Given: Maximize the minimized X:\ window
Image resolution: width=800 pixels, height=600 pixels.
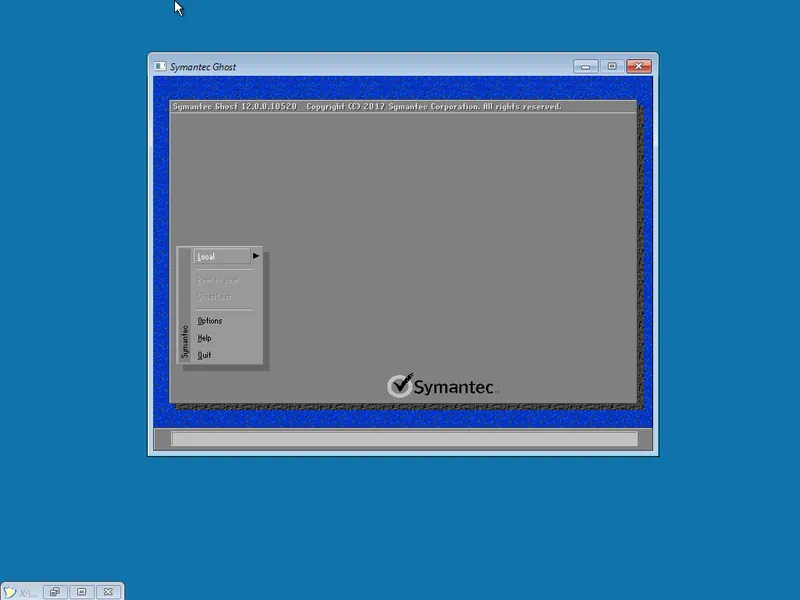Looking at the screenshot, I should click(82, 592).
